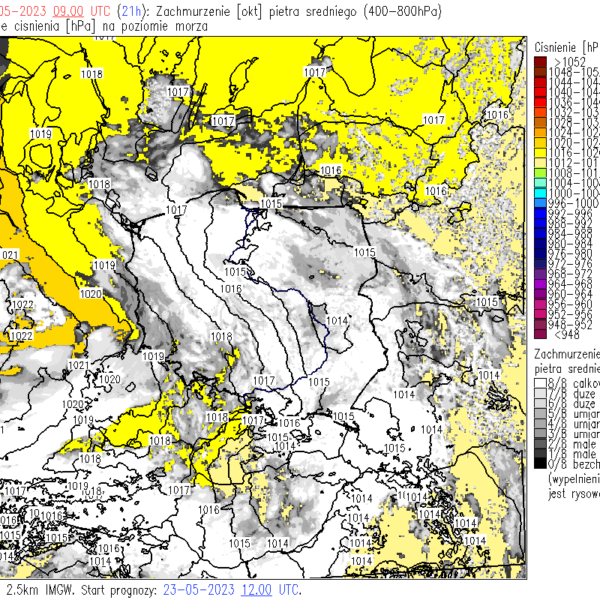The image size is (600, 600).
Task: Select the 952-956 magenta legend swatch
Action: tap(540, 314)
